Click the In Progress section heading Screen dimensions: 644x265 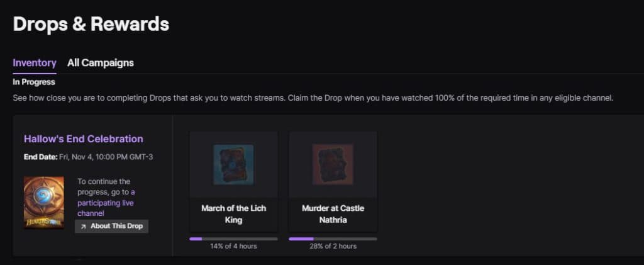pyautogui.click(x=34, y=82)
